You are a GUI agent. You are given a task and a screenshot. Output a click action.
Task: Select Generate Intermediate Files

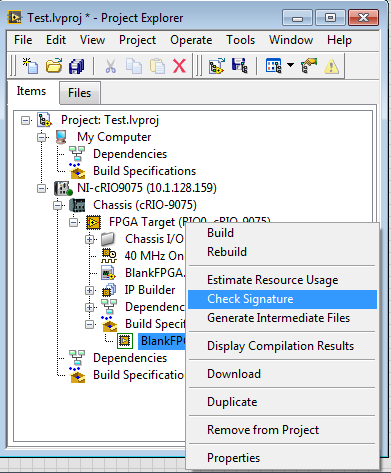tap(282, 318)
